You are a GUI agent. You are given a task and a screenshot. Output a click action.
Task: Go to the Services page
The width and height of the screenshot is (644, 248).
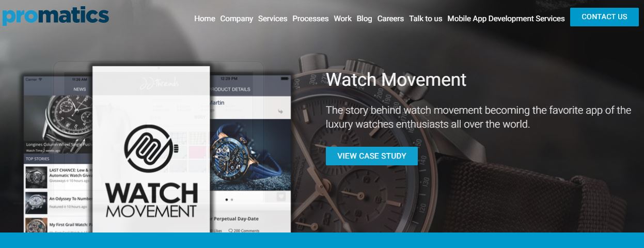point(273,19)
